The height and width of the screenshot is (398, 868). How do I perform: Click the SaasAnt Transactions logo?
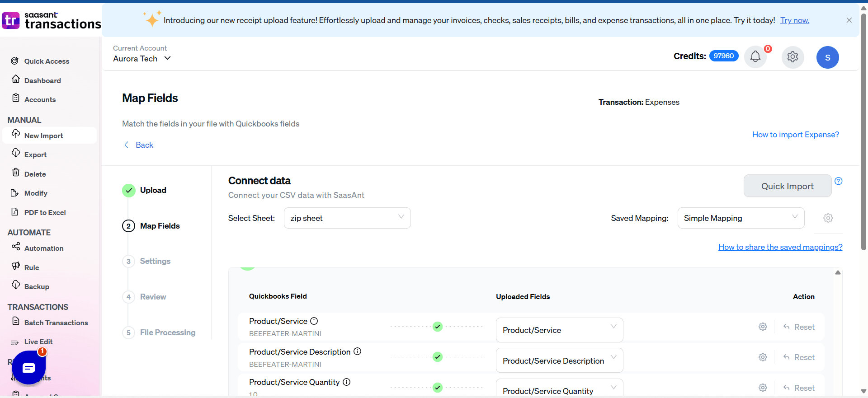(x=51, y=20)
